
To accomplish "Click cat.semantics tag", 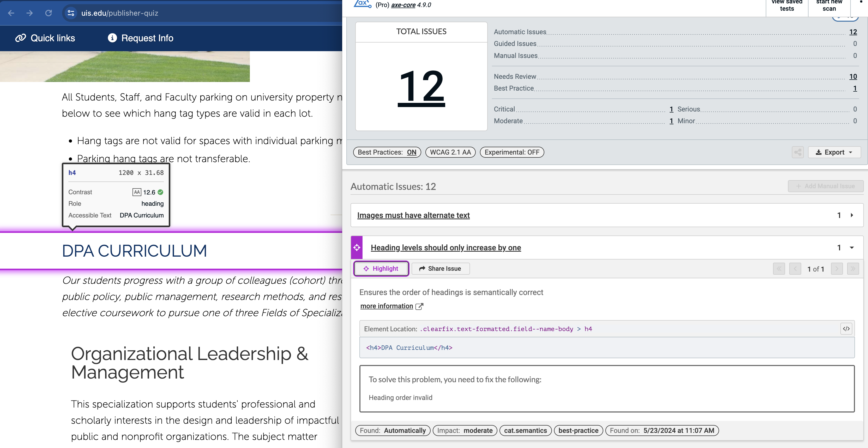I will coord(525,431).
